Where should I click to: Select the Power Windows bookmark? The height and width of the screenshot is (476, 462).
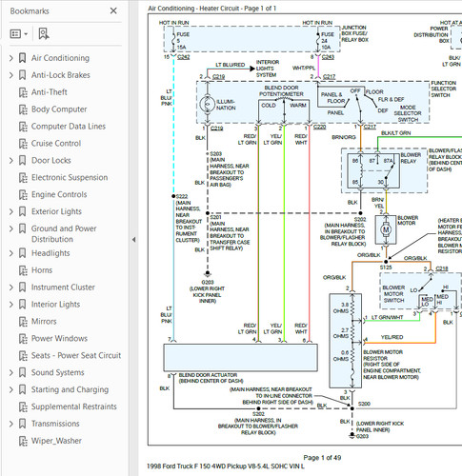[59, 339]
